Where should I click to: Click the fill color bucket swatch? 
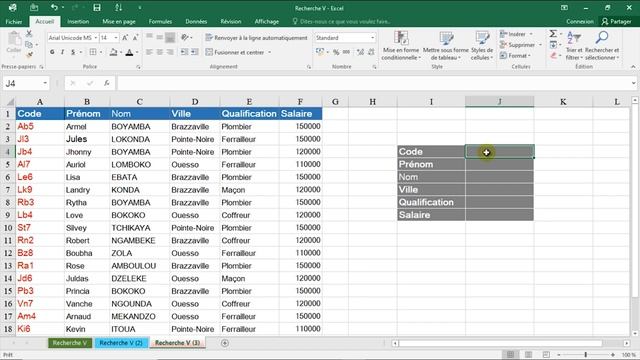point(113,52)
